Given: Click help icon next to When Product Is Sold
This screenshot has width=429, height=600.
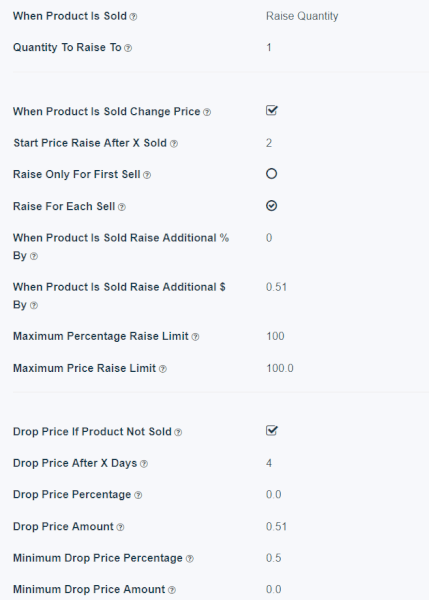Looking at the screenshot, I should click(x=133, y=17).
